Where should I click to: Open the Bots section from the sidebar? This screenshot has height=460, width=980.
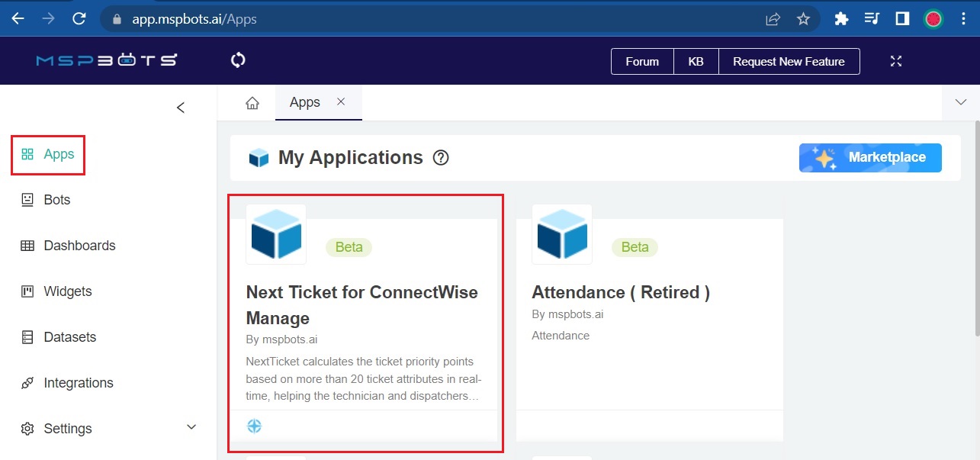pos(57,199)
